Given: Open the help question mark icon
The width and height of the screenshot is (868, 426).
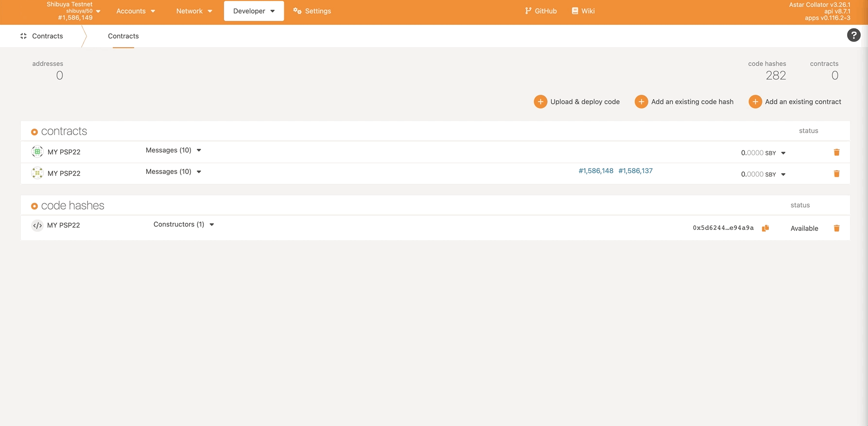Looking at the screenshot, I should coord(853,35).
